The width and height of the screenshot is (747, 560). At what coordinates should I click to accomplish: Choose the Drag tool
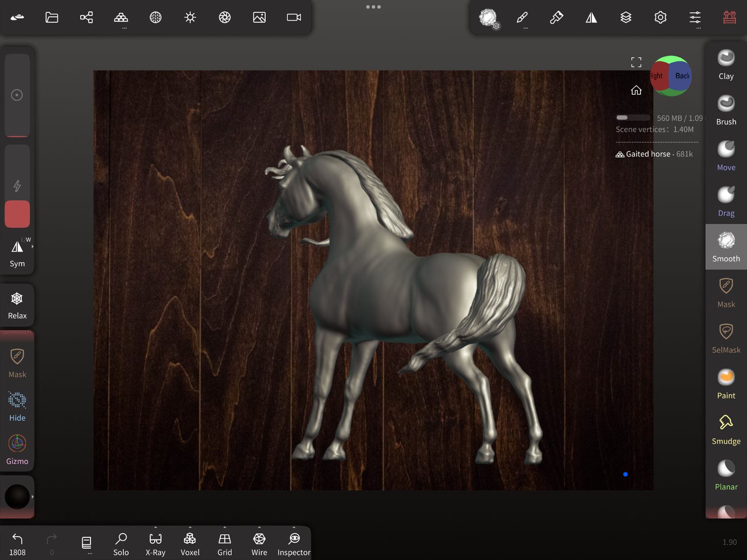(726, 201)
